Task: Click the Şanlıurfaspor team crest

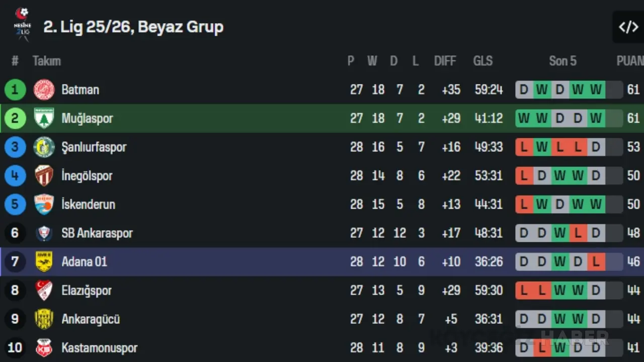Action: pos(44,147)
